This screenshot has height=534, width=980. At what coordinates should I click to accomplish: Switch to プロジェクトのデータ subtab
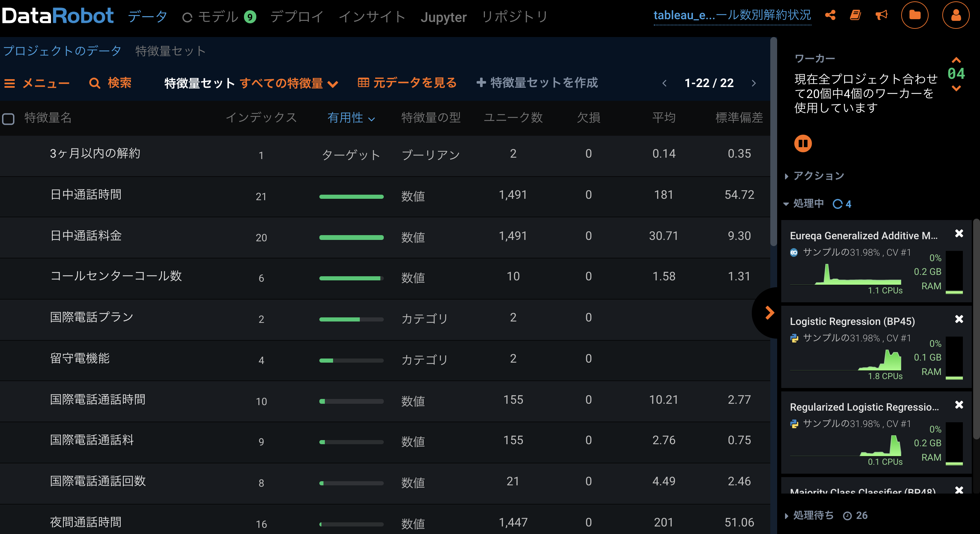62,51
